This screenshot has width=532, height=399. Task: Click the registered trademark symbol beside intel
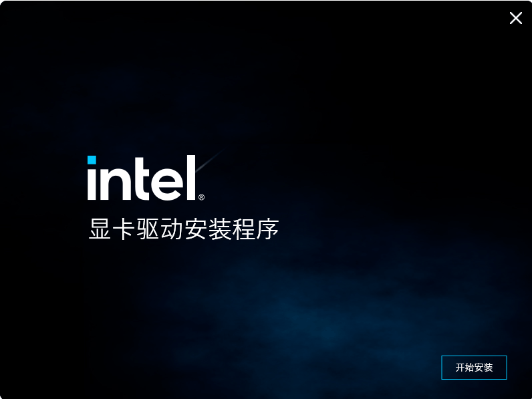tap(201, 197)
